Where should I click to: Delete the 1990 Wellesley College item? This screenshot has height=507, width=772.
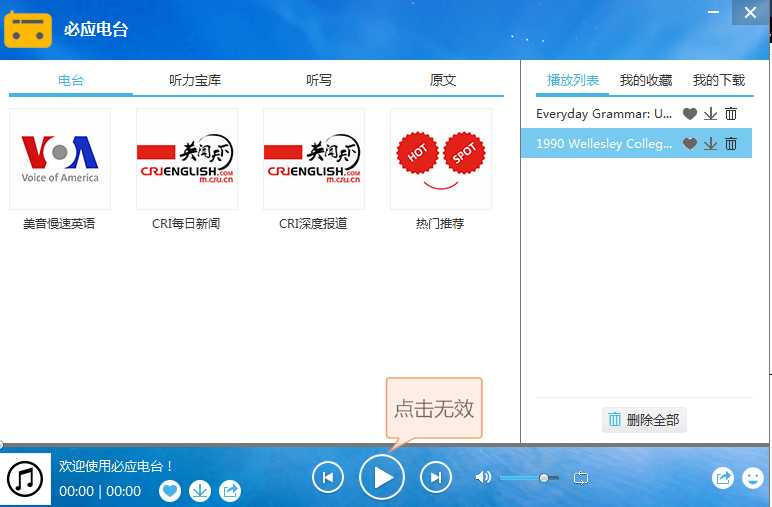731,143
